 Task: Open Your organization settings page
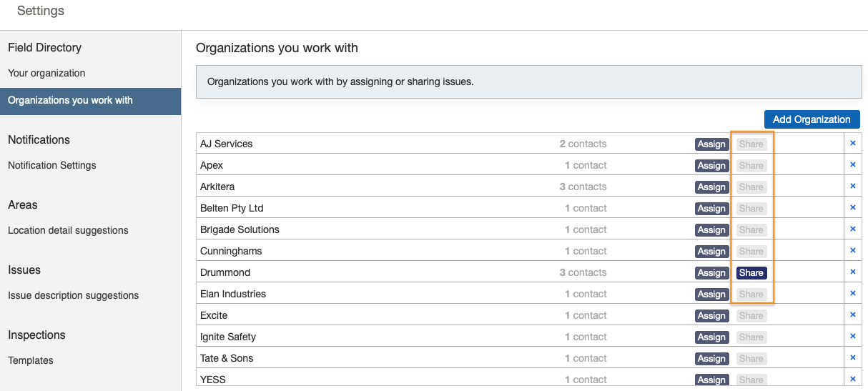point(46,73)
